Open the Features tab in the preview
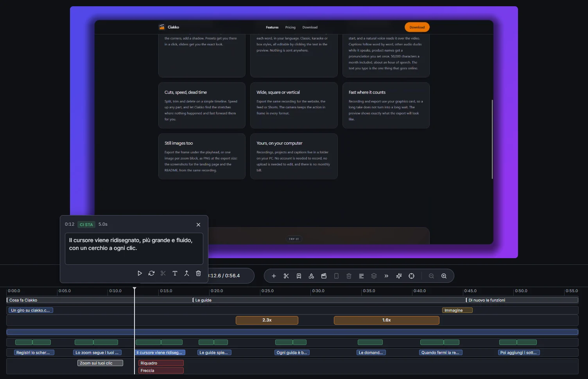The height and width of the screenshot is (379, 588). coord(272,27)
